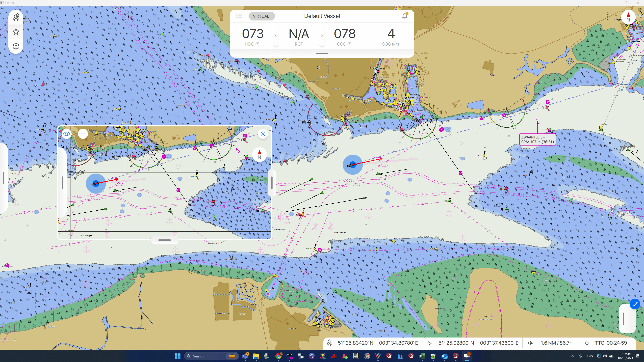Click the vessel tracking/favorites star icon
Viewport: 644px width, 362px height.
tap(16, 31)
